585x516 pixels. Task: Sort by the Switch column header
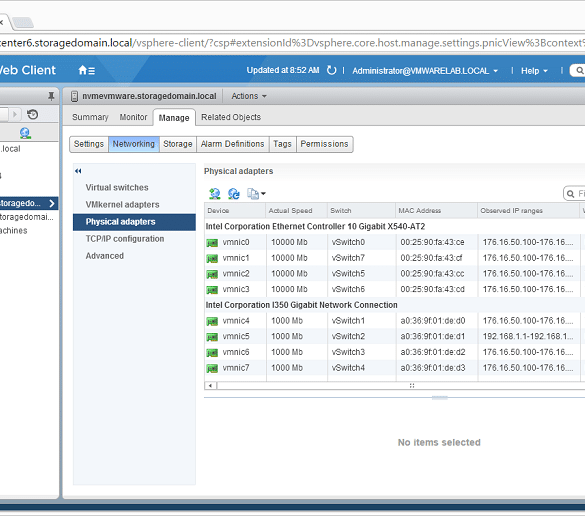click(x=361, y=211)
